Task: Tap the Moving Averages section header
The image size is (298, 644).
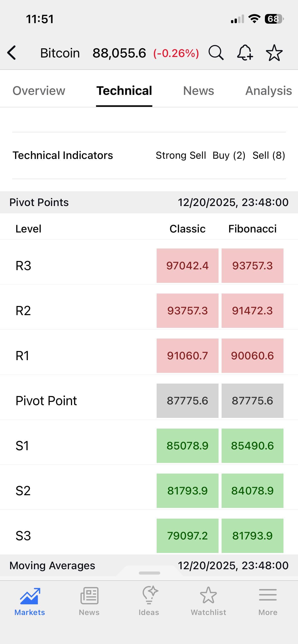Action: click(52, 565)
